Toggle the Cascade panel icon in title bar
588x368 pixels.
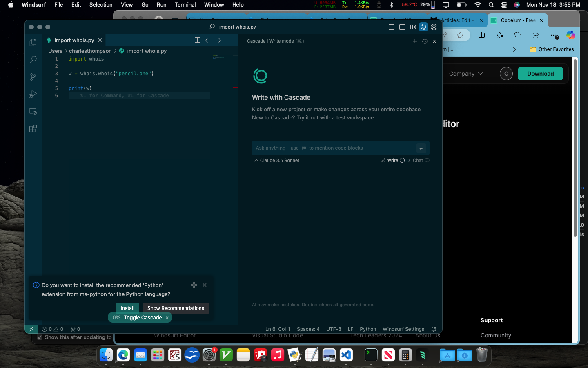423,27
